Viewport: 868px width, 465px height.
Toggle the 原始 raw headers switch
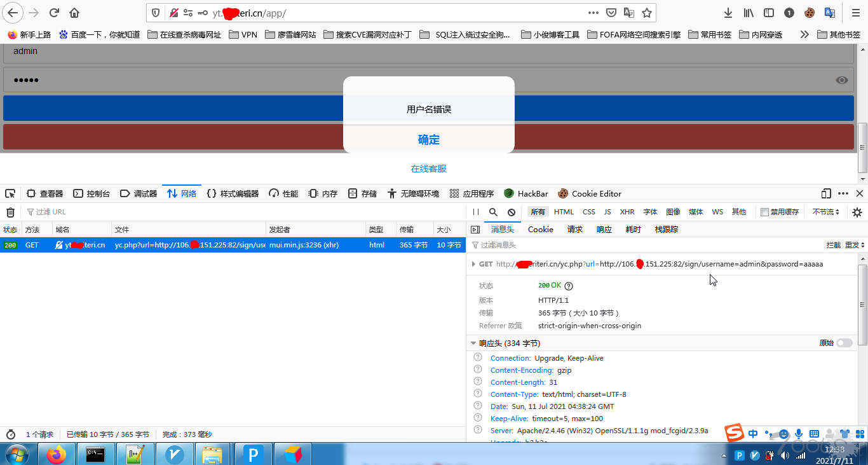coord(844,343)
